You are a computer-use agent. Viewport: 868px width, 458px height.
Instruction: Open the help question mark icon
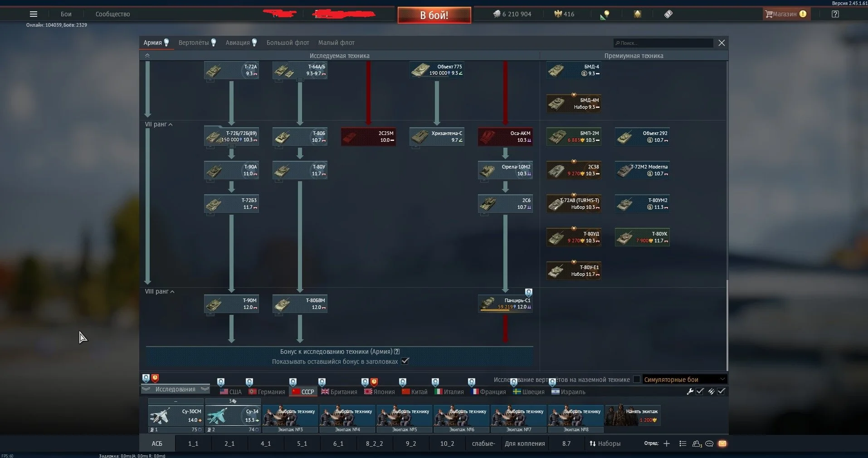[x=835, y=14]
